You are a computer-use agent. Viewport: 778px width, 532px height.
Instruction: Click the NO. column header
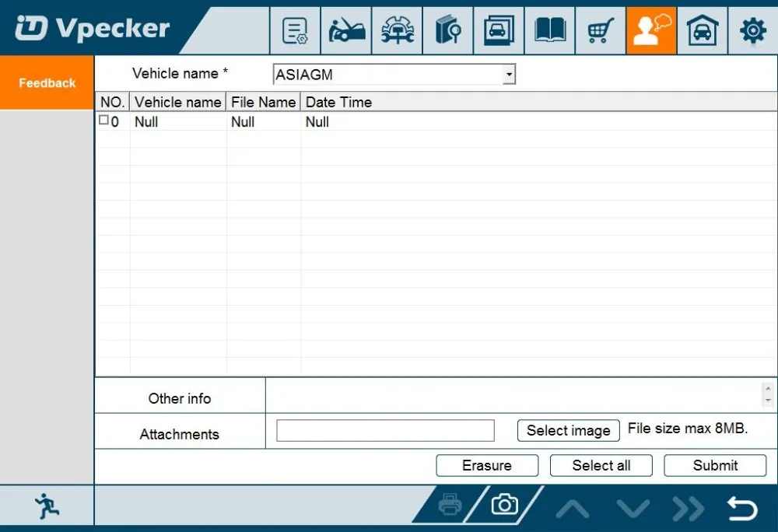click(x=113, y=102)
